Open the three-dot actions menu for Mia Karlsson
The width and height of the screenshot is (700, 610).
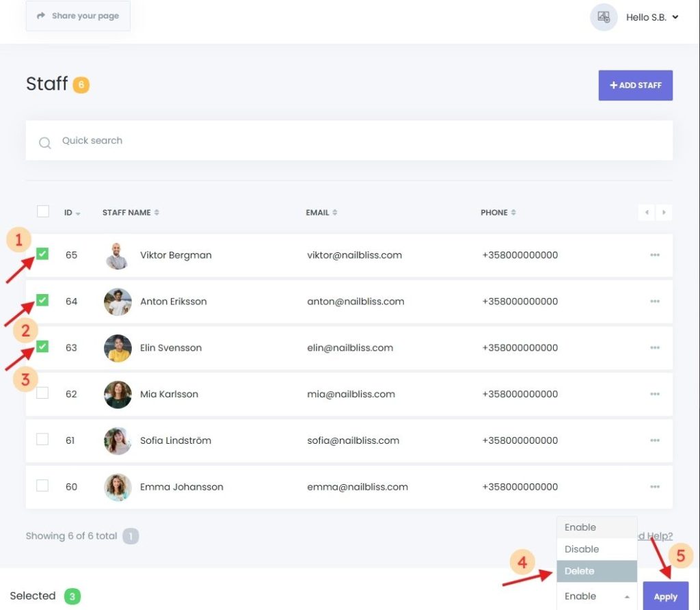point(654,394)
